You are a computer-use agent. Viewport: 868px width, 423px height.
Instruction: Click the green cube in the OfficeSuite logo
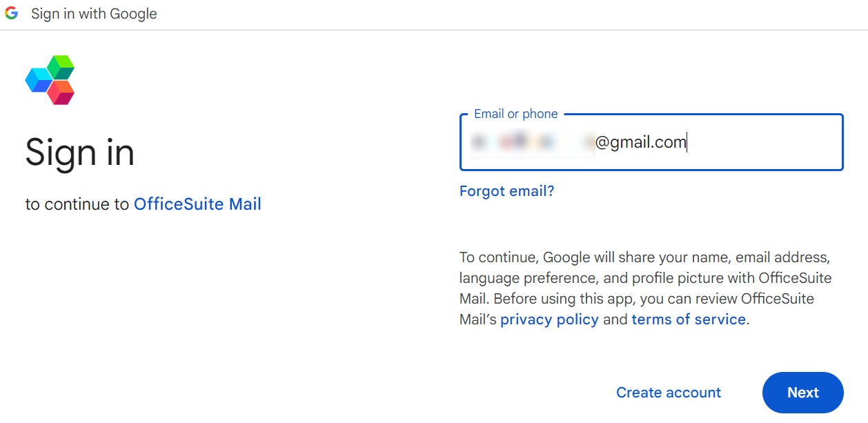(x=61, y=66)
